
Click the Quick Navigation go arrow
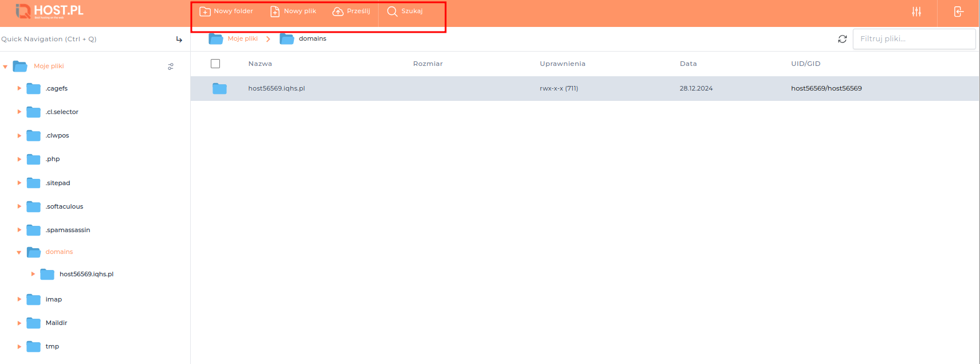coord(179,40)
